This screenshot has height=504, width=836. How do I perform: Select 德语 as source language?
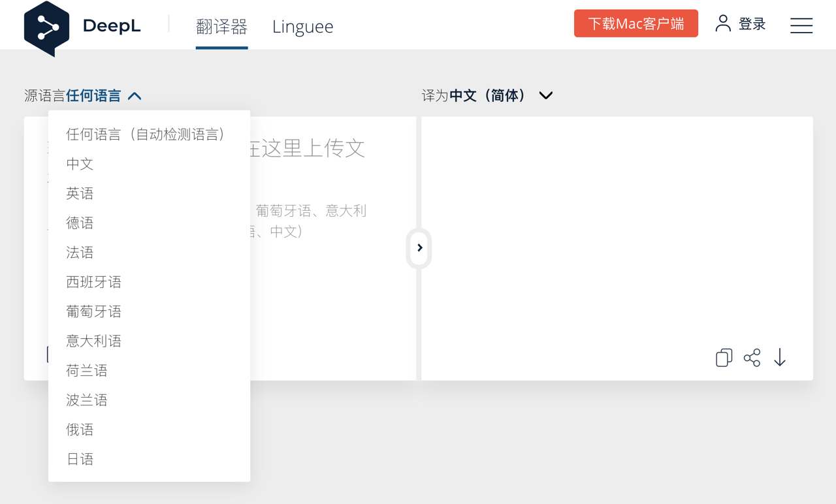click(x=149, y=223)
